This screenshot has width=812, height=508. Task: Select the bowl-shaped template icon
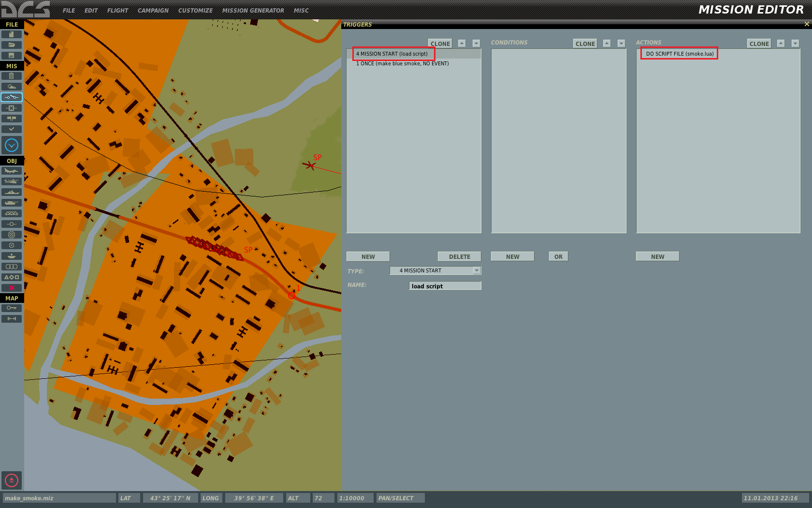(12, 256)
